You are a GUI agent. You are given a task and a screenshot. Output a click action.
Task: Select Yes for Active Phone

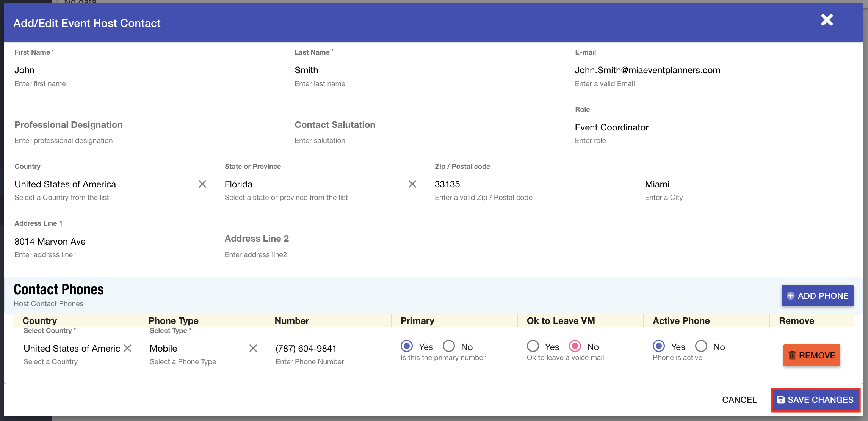pos(659,346)
